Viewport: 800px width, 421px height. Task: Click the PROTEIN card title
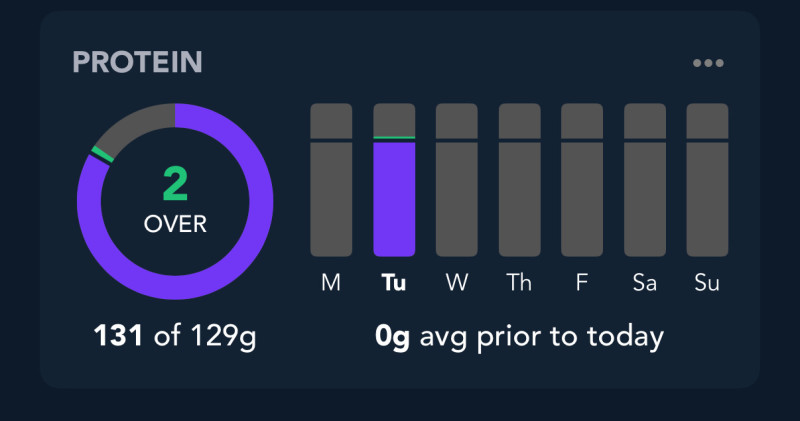click(x=137, y=63)
